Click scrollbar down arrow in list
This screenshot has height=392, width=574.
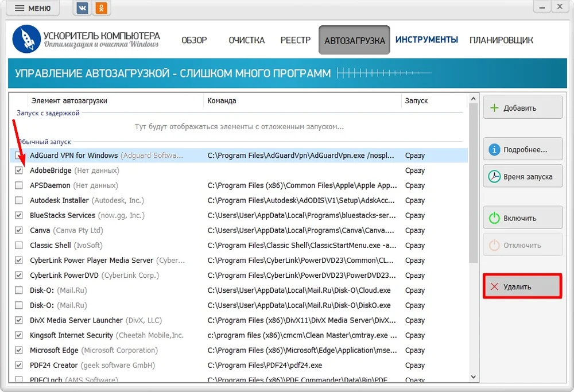coord(474,377)
